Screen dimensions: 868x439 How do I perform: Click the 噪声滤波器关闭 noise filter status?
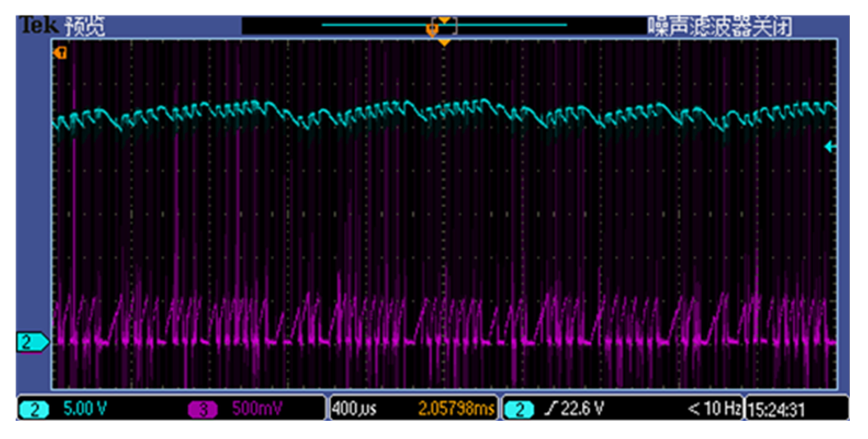point(720,26)
